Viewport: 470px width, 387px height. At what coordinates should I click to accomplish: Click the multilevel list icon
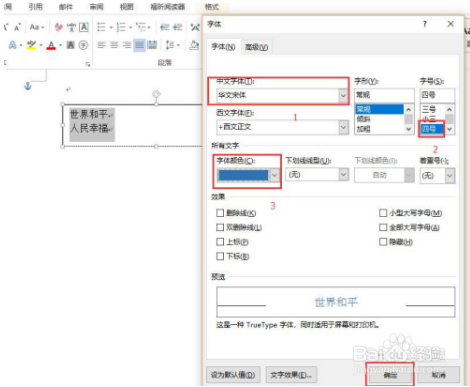141,27
